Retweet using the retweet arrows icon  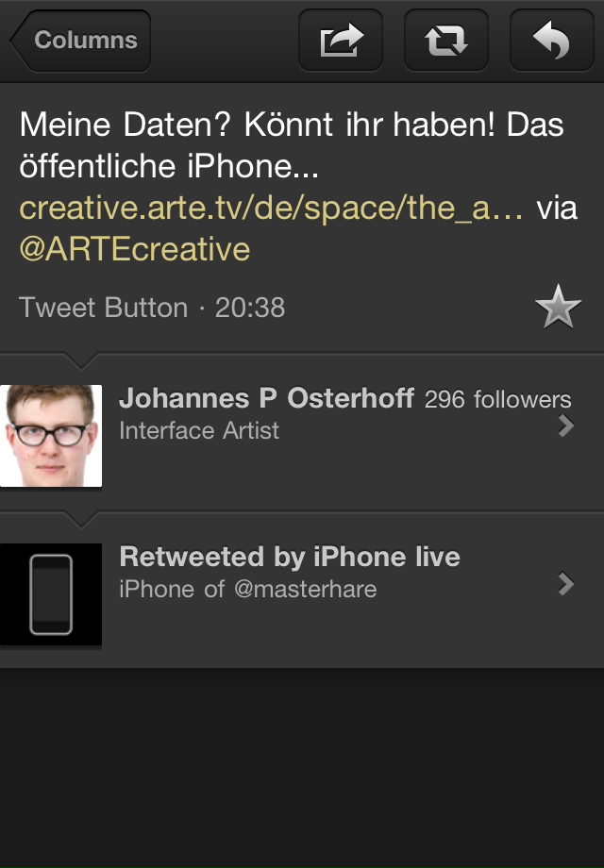tap(446, 41)
